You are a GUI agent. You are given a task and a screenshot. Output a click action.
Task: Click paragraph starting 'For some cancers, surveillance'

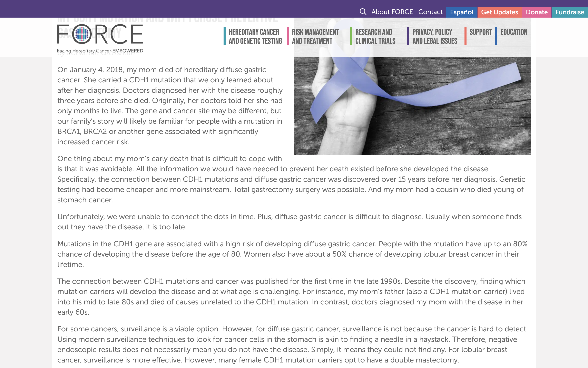click(x=293, y=344)
